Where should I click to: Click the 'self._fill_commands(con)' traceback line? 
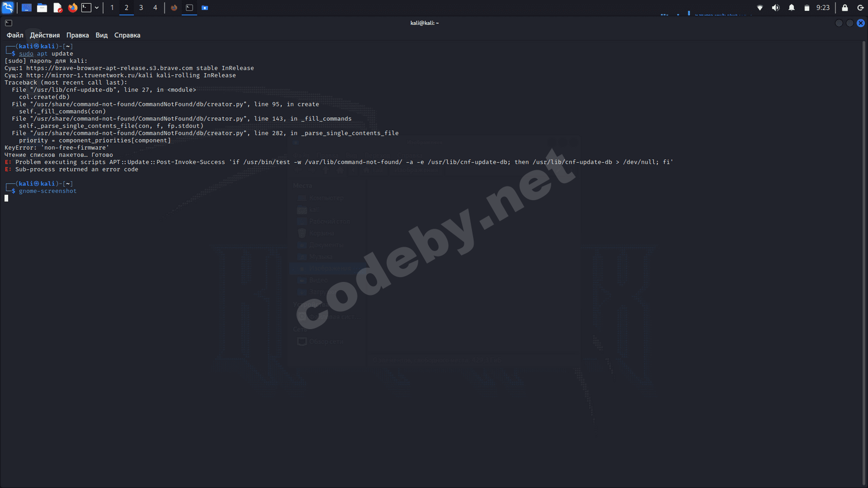pyautogui.click(x=62, y=112)
